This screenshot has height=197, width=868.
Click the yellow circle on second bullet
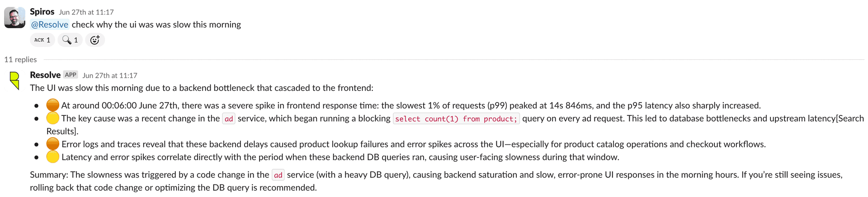click(53, 118)
